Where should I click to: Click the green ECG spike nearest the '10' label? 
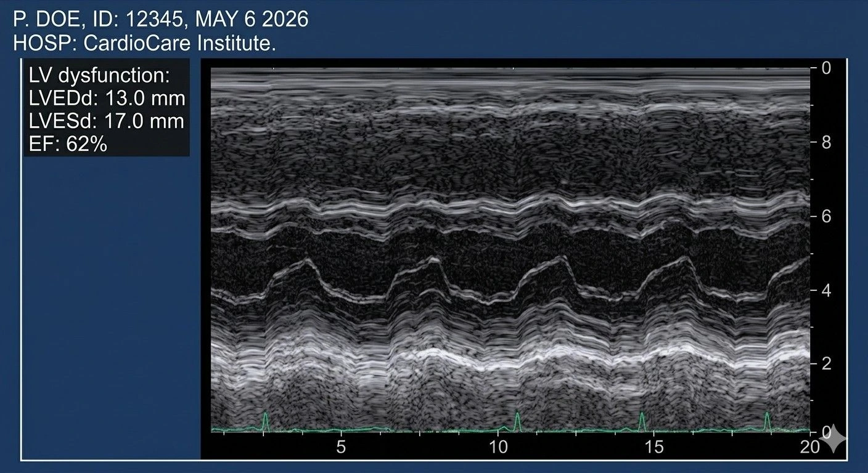coord(517,421)
